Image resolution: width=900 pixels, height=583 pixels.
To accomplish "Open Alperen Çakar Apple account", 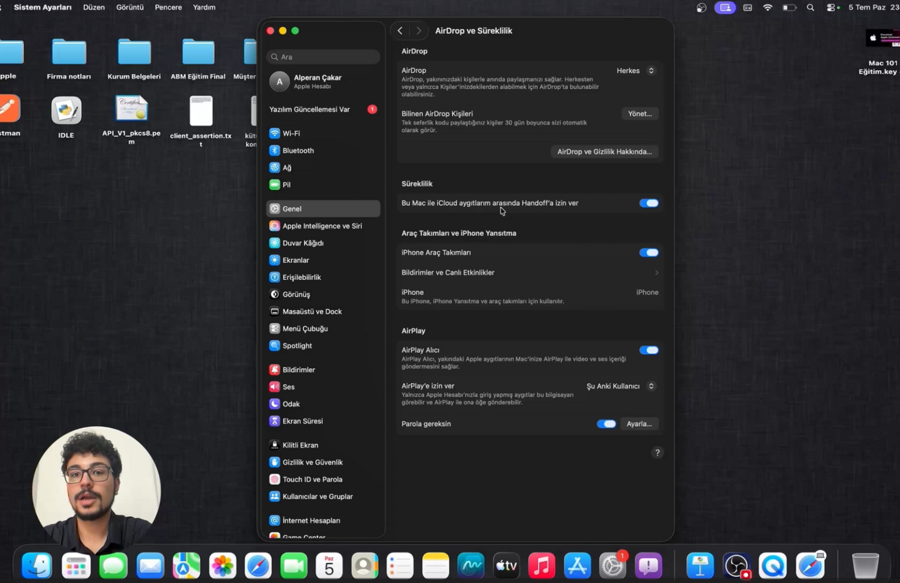I will 323,81.
